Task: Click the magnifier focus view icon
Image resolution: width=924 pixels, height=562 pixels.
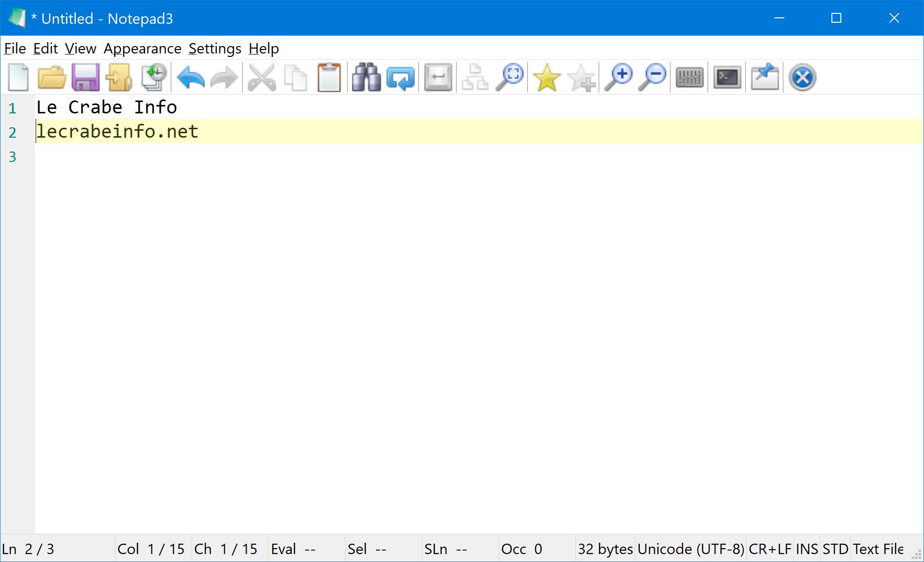Action: pyautogui.click(x=510, y=77)
